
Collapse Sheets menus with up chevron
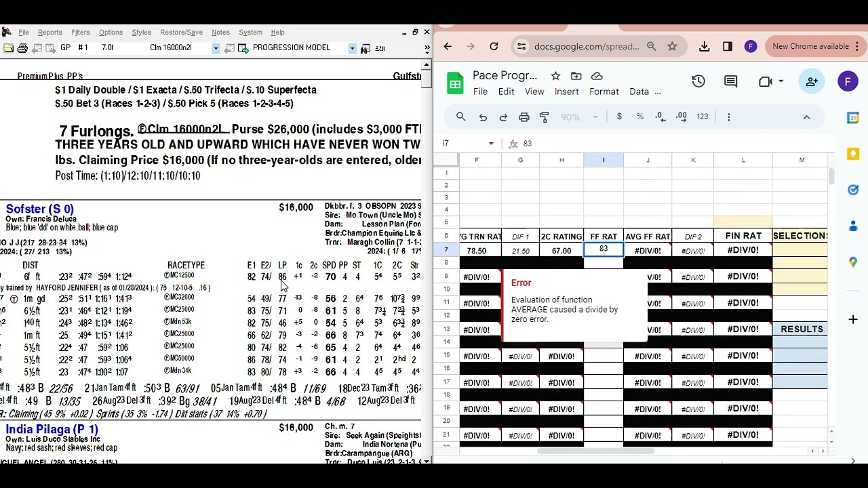click(x=806, y=117)
